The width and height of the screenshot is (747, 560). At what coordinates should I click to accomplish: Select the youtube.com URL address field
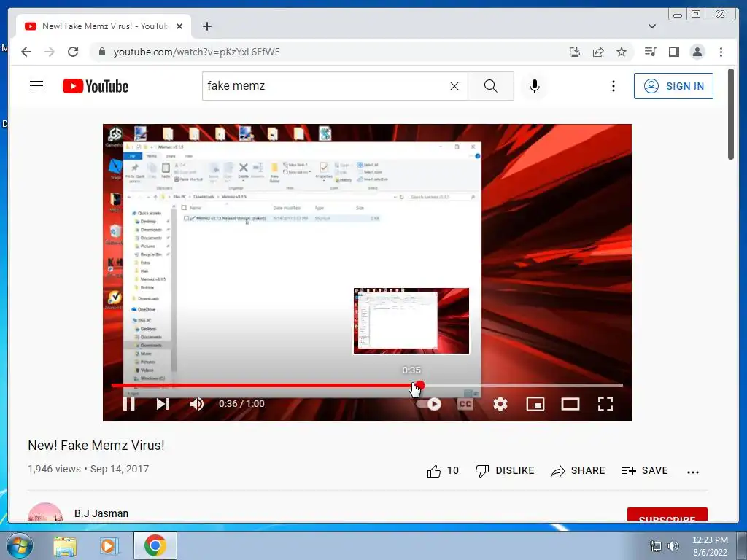(x=196, y=52)
